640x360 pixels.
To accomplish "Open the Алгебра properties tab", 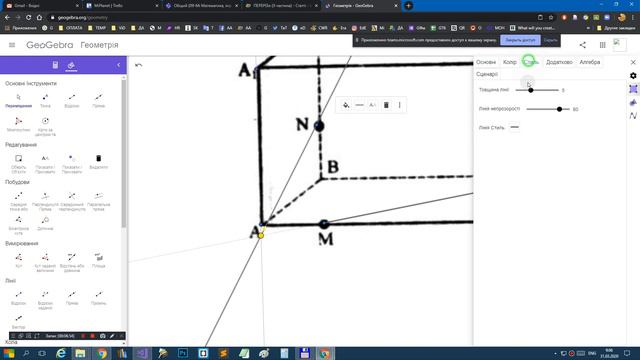I will [x=590, y=62].
